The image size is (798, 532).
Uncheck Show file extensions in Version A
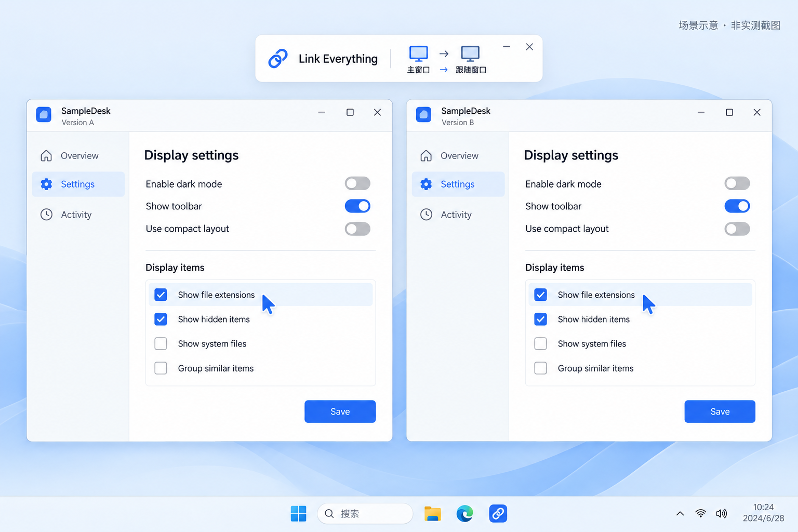coord(161,295)
